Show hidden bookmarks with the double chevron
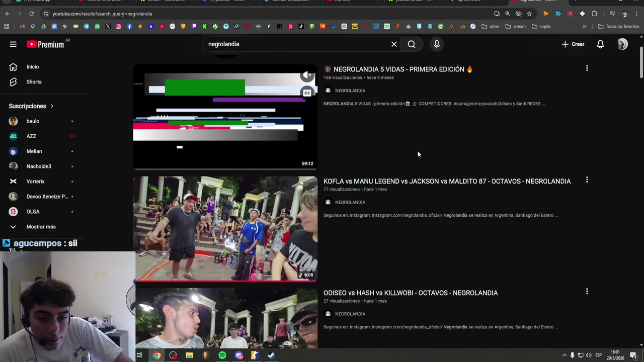Image resolution: width=644 pixels, height=362 pixels. pyautogui.click(x=584, y=26)
